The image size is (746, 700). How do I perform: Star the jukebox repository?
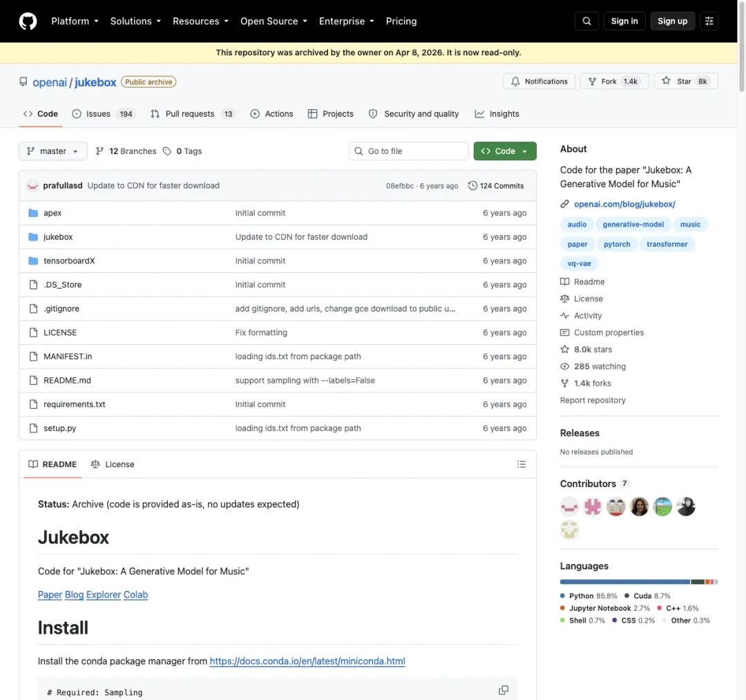[x=686, y=82]
